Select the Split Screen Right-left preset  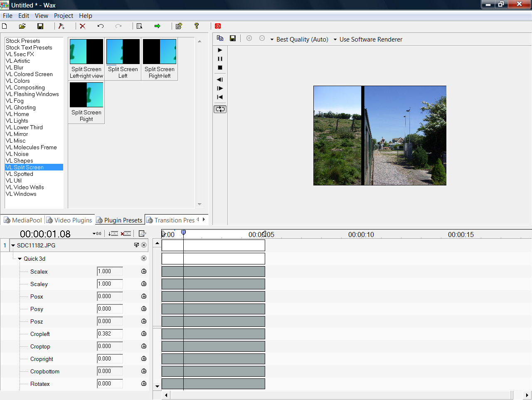pos(160,59)
